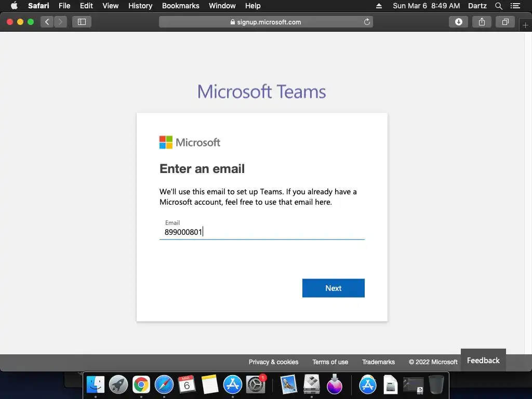The image size is (532, 399).
Task: Reload the signup.microsoft.com page
Action: [367, 22]
